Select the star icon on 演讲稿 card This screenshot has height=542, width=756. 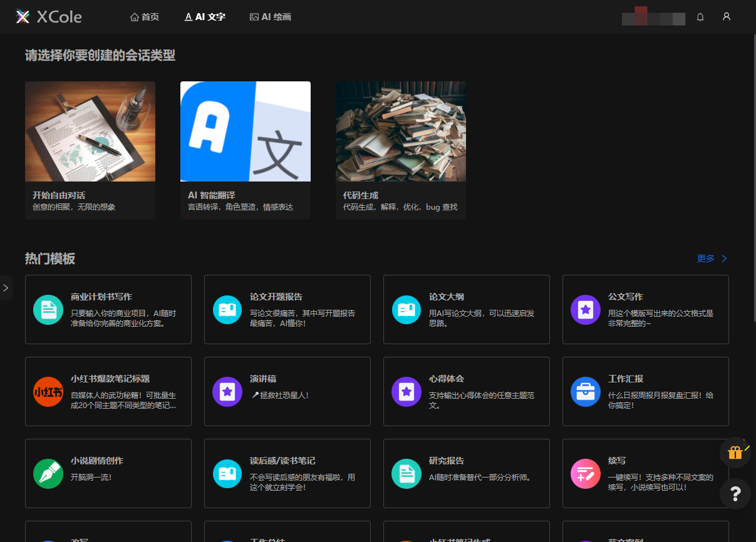227,392
